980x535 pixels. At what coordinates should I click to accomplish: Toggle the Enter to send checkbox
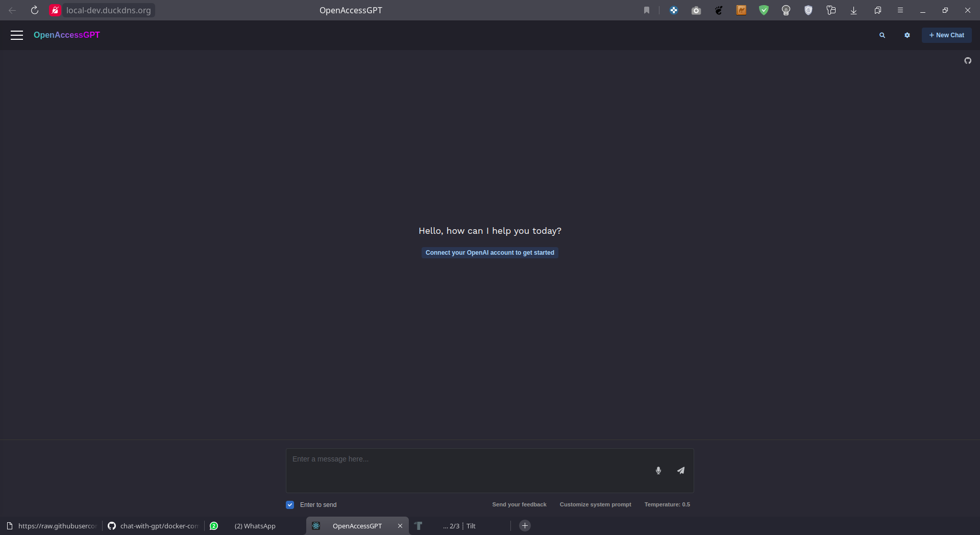click(x=290, y=505)
